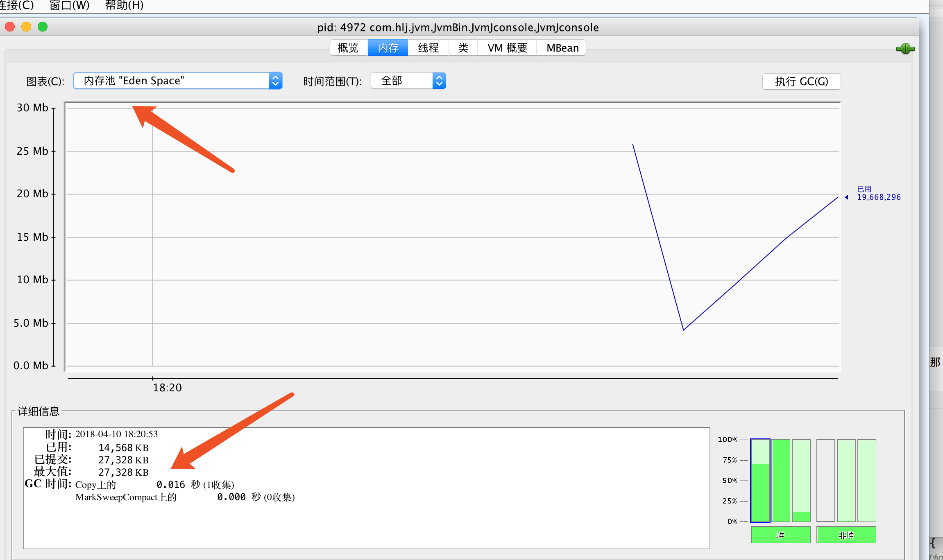Click the green connection status icon
This screenshot has width=943, height=560.
point(905,49)
